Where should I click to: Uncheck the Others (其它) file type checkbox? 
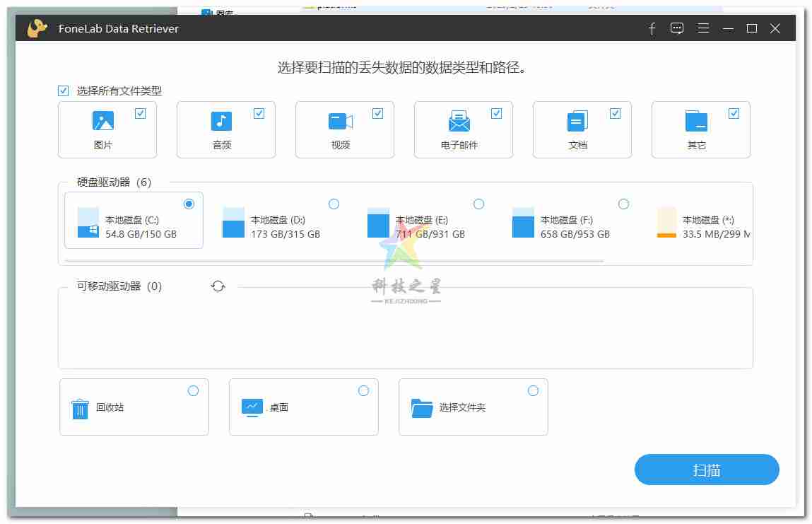coord(734,113)
